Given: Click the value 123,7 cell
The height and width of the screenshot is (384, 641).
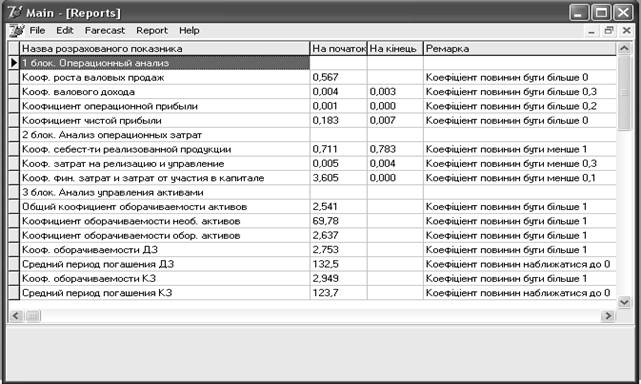Looking at the screenshot, I should 338,293.
